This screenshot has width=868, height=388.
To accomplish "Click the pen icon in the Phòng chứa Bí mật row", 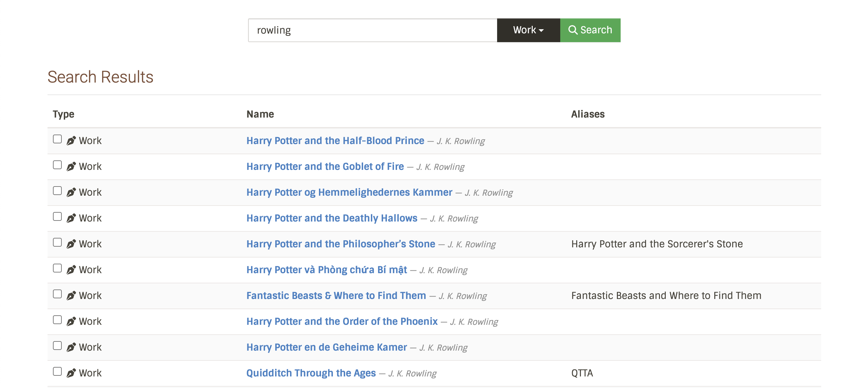I will 71,270.
